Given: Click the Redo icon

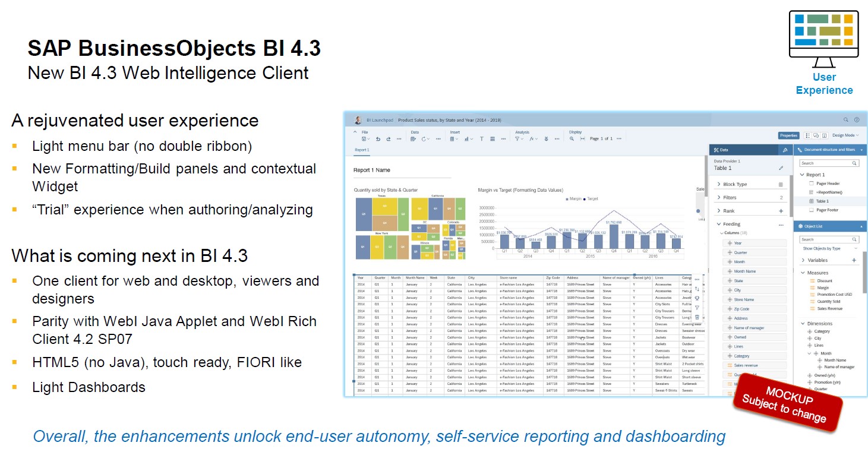Looking at the screenshot, I should pyautogui.click(x=389, y=139).
